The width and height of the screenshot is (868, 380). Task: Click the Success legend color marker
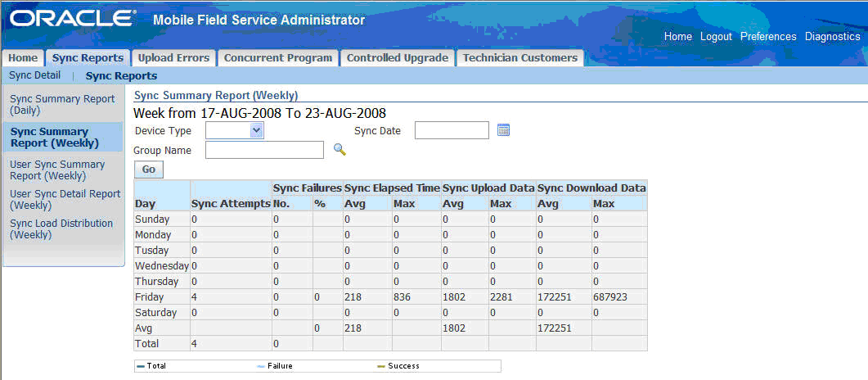coord(381,366)
